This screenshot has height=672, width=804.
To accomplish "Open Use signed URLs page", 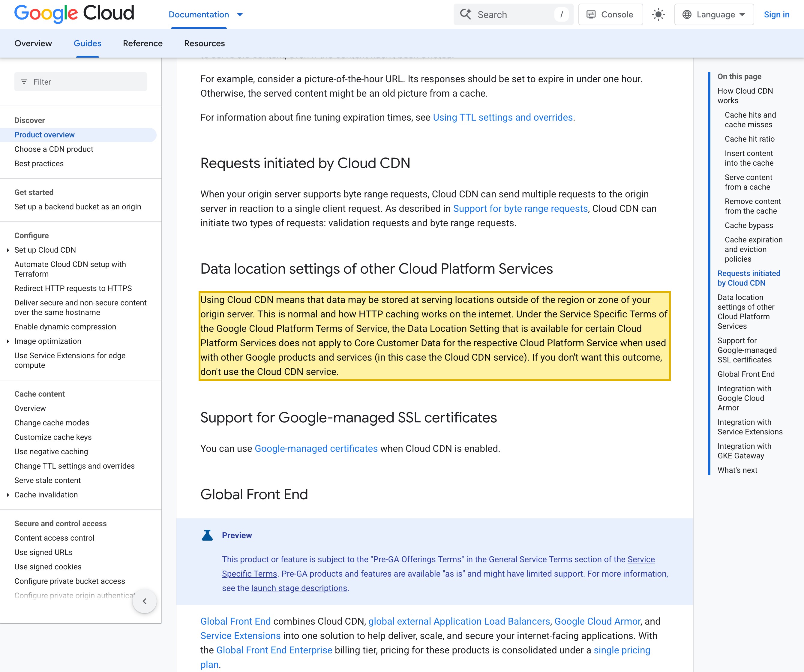I will (43, 552).
